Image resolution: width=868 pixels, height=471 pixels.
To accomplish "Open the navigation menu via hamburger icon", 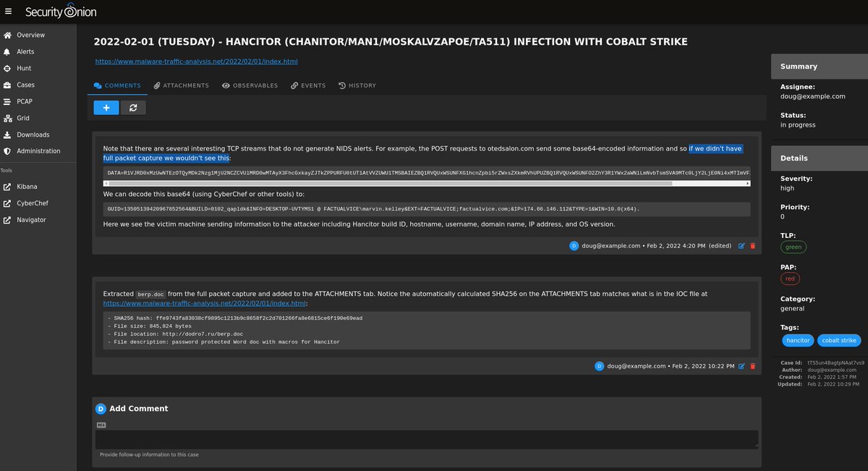I will tap(9, 11).
